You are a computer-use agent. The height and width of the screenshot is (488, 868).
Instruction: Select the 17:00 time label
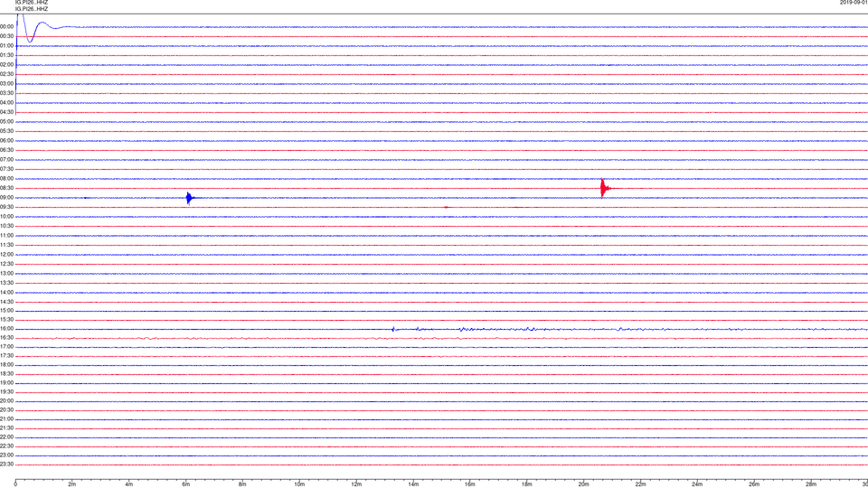tap(6, 347)
